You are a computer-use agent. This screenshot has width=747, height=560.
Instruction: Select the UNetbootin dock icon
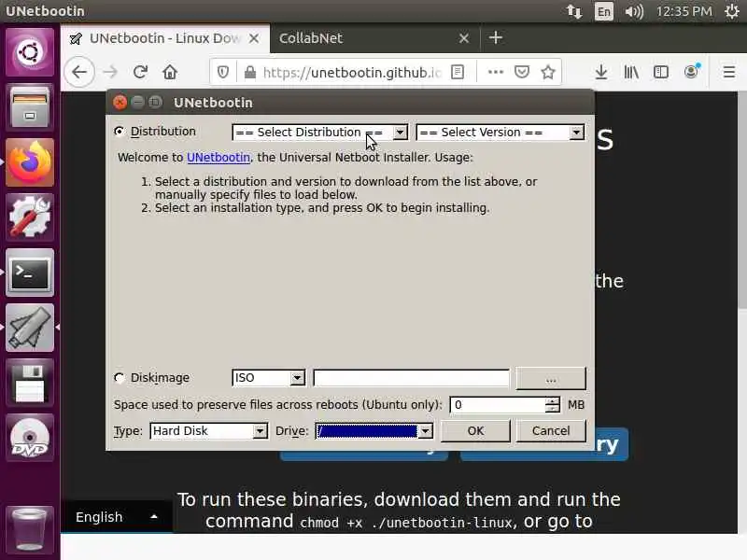point(30,328)
